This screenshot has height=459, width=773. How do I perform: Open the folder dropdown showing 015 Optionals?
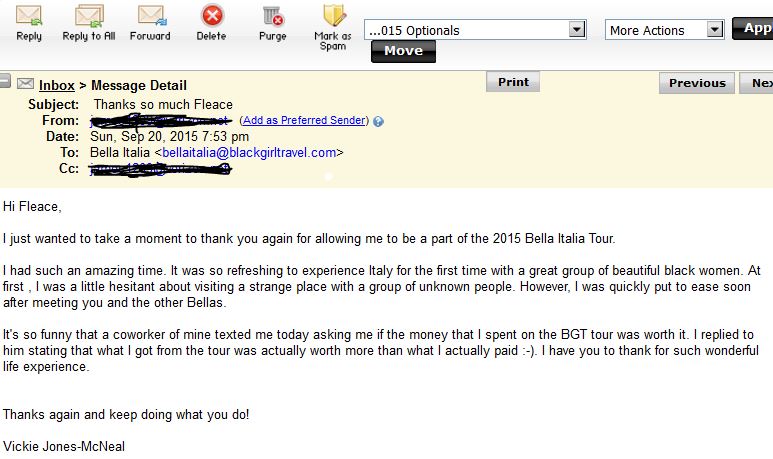475,30
